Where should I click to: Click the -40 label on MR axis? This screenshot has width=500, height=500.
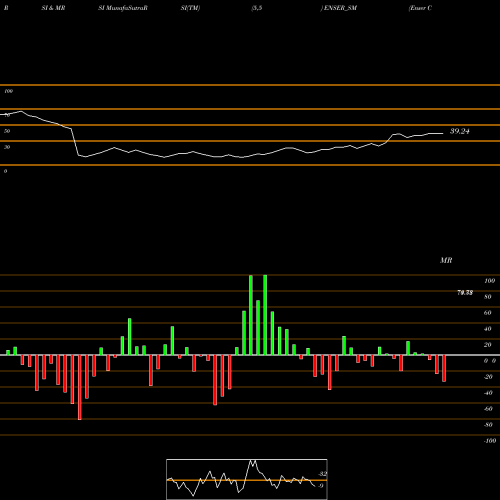tap(488, 393)
